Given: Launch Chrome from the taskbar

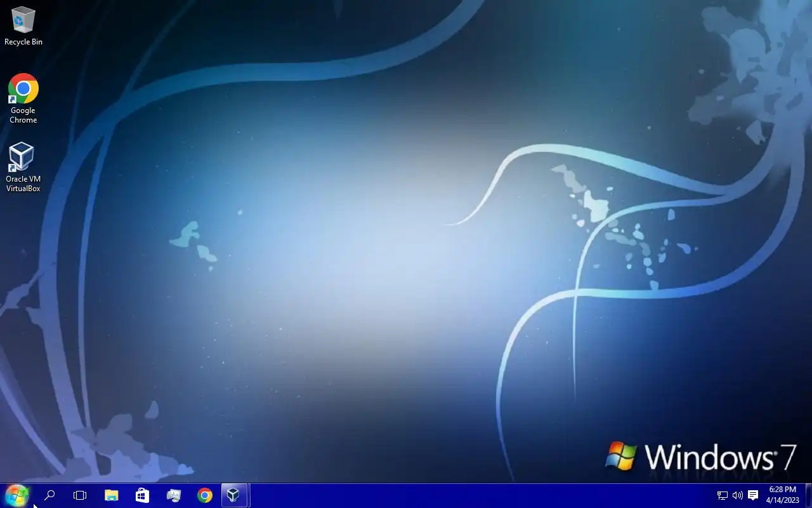Looking at the screenshot, I should (x=204, y=495).
